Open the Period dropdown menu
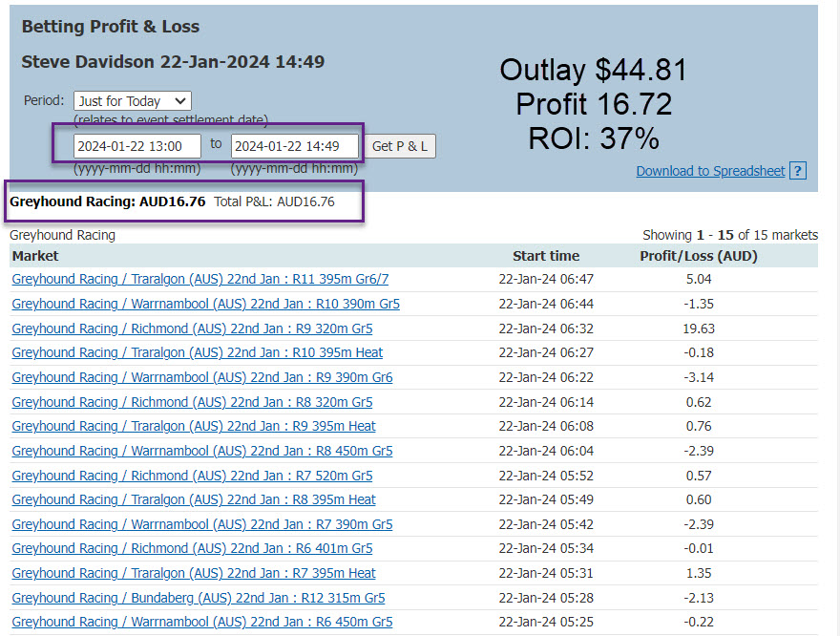Viewport: 840px width, 636px height. click(x=132, y=101)
